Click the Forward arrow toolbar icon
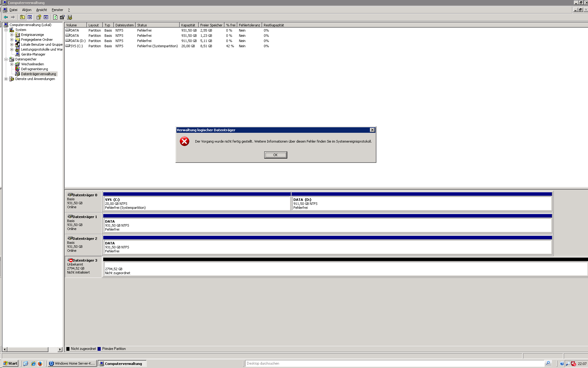Image resolution: width=588 pixels, height=368 pixels. pos(13,17)
